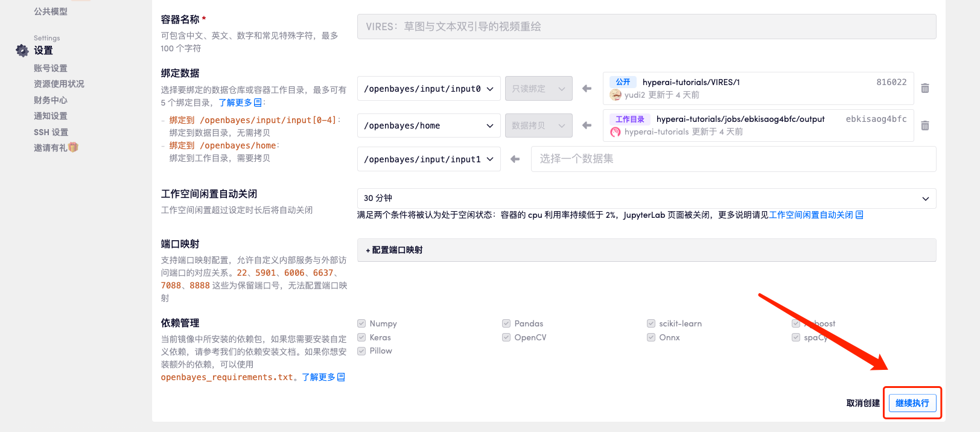Click the hyperai-tutorials avatar icon

pyautogui.click(x=616, y=132)
